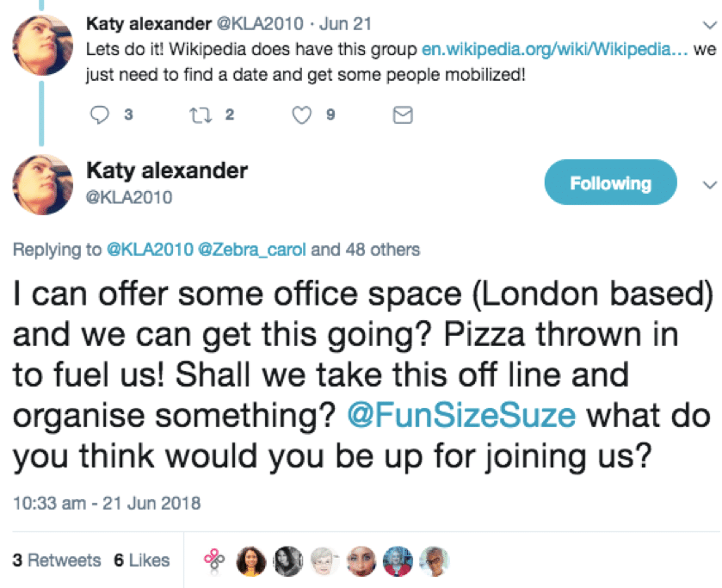Open the @KLA2010 handle under the name
This screenshot has height=588, width=722.
[129, 197]
